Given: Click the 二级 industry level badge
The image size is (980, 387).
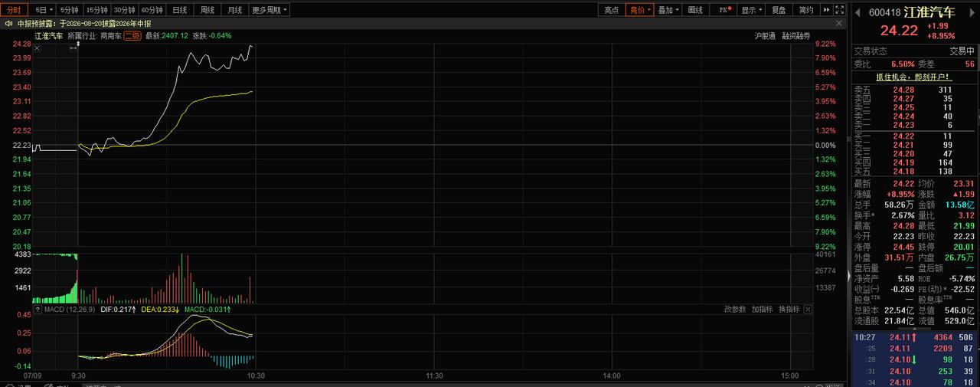Looking at the screenshot, I should click(132, 36).
